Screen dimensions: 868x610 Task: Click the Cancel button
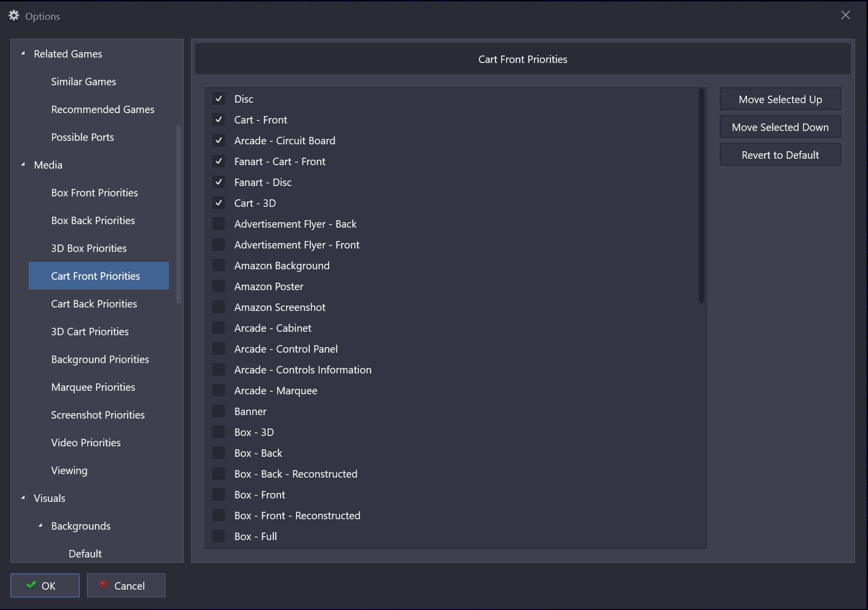(126, 585)
